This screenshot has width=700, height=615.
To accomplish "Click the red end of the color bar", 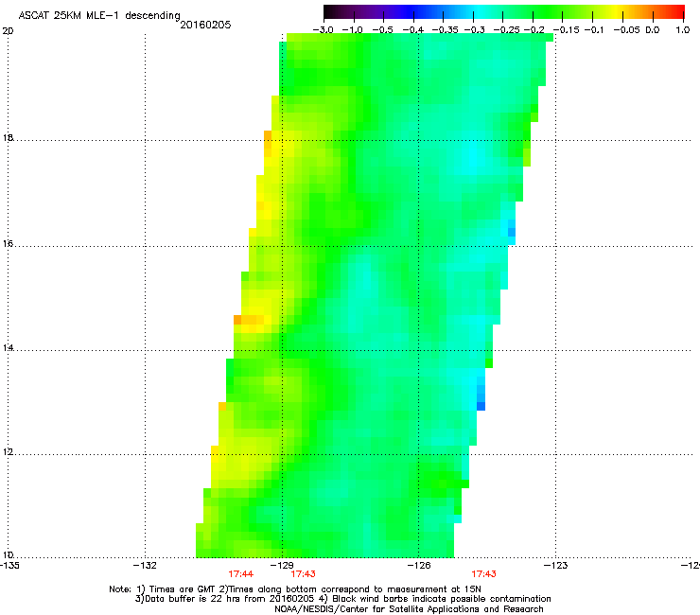I will (676, 12).
